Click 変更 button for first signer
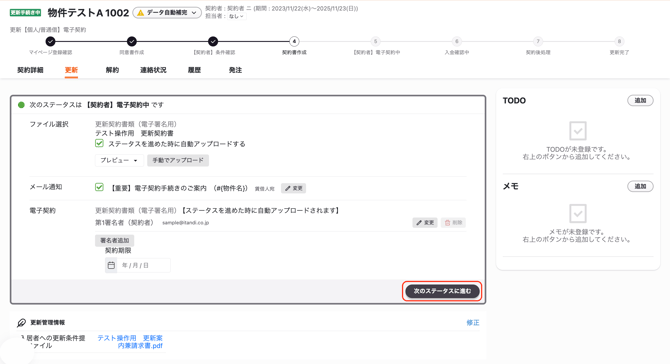670x364 pixels. tap(425, 223)
